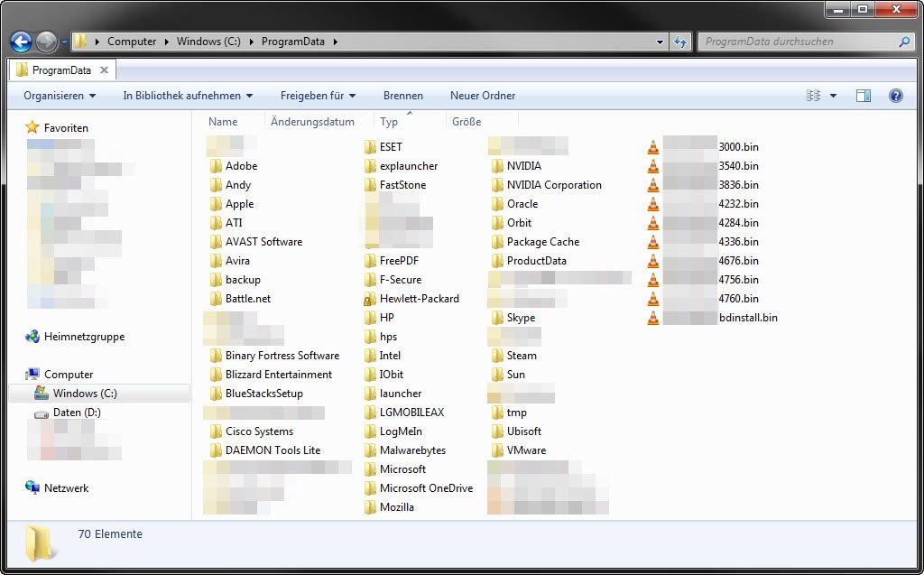Viewport: 924px width, 575px height.
Task: Select the Blizzard Entertainment folder icon
Action: [216, 375]
